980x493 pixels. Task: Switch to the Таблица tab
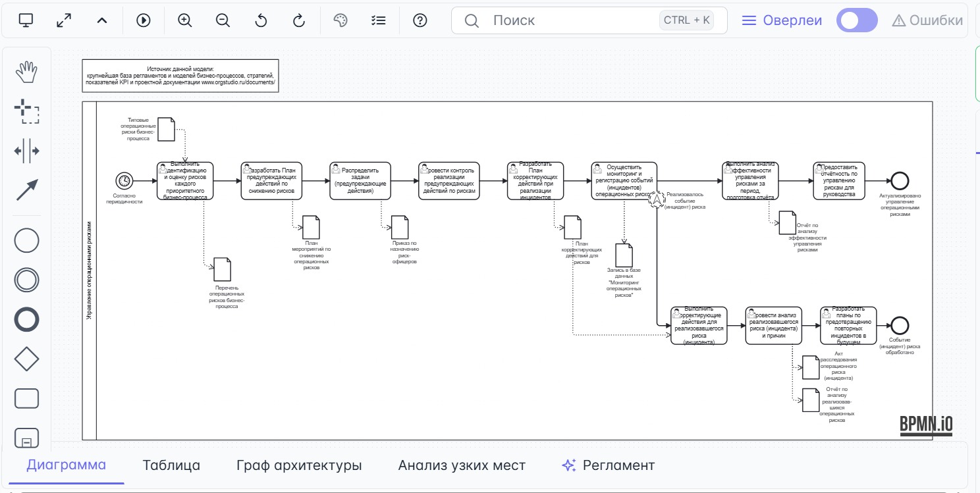[171, 465]
